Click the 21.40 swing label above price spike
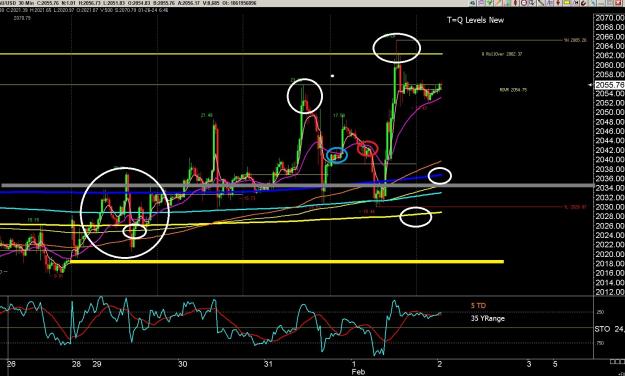The width and height of the screenshot is (625, 376). tap(206, 115)
